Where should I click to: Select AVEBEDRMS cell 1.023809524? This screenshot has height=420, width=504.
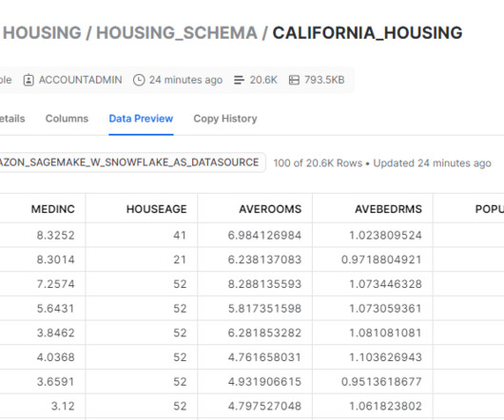[x=373, y=235]
